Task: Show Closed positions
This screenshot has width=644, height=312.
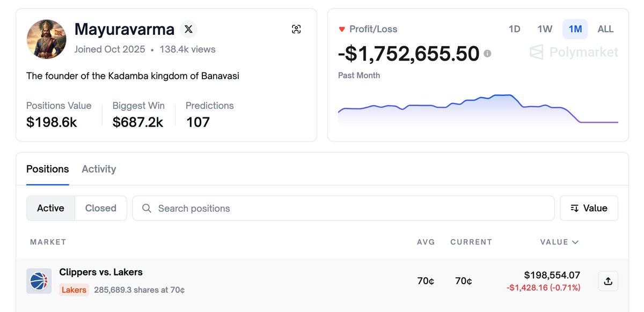Action: tap(101, 208)
